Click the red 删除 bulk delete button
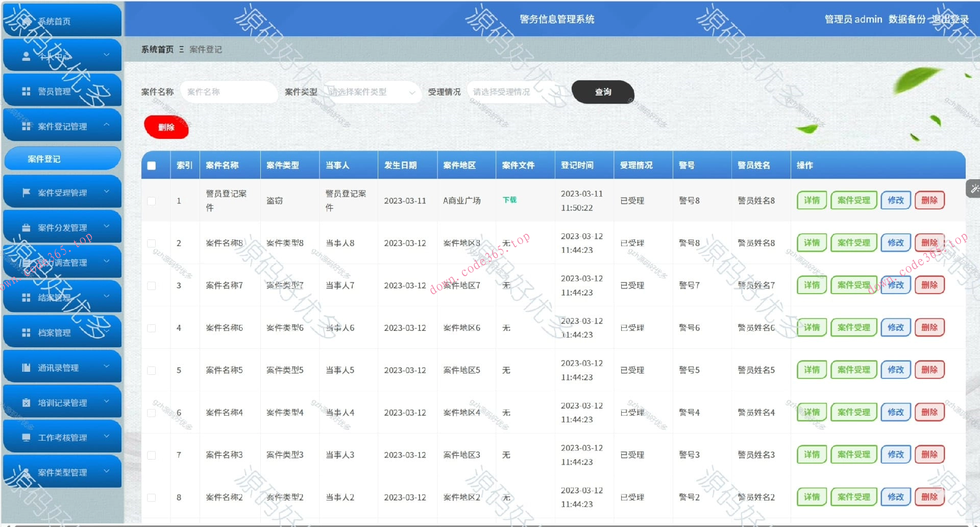 [x=166, y=127]
